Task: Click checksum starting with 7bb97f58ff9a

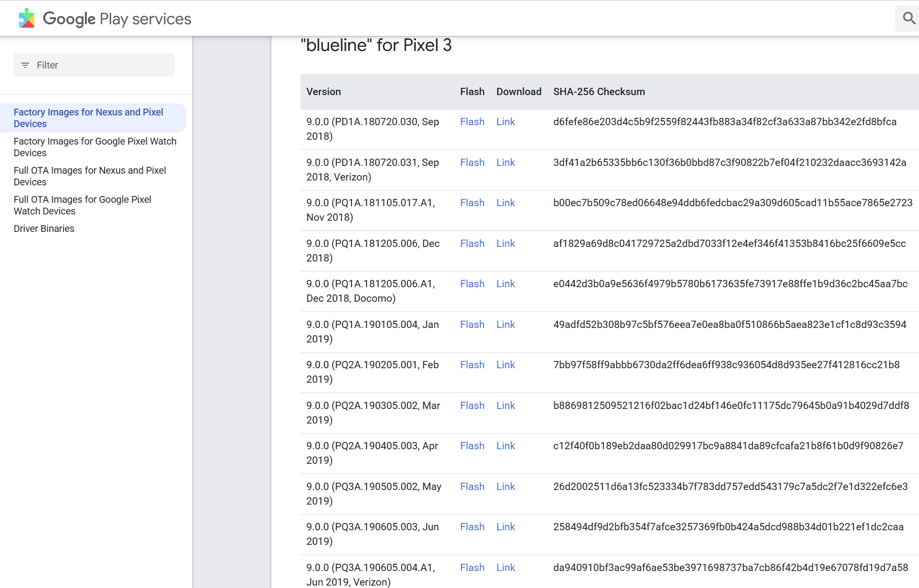Action: click(x=727, y=365)
